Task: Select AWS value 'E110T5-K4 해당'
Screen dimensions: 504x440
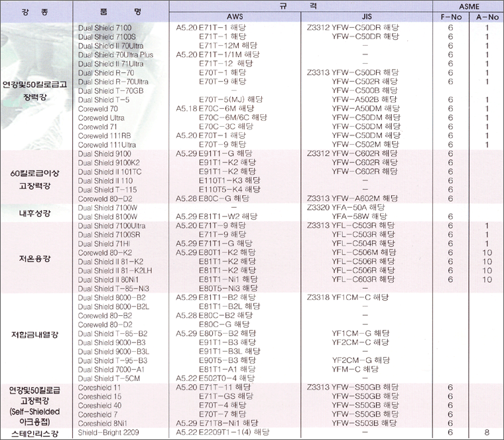Action: (230, 189)
